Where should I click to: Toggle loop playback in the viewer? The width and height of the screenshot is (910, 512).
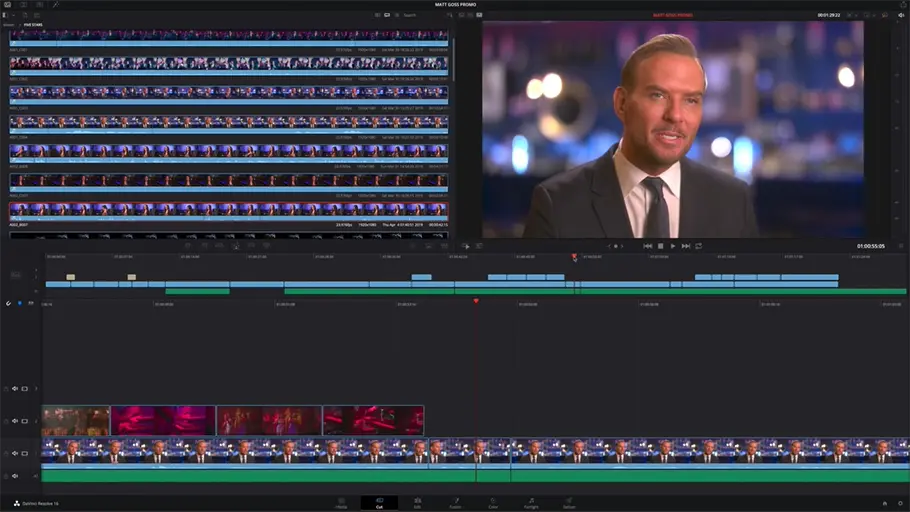(x=699, y=246)
